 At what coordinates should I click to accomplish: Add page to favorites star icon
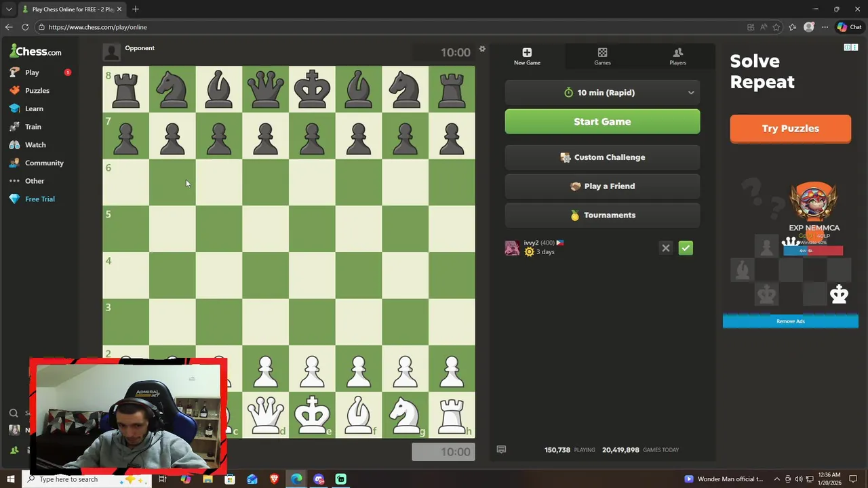click(776, 27)
